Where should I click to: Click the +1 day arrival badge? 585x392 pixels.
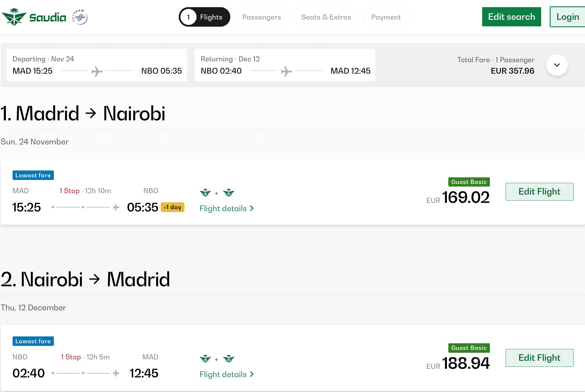(x=172, y=207)
